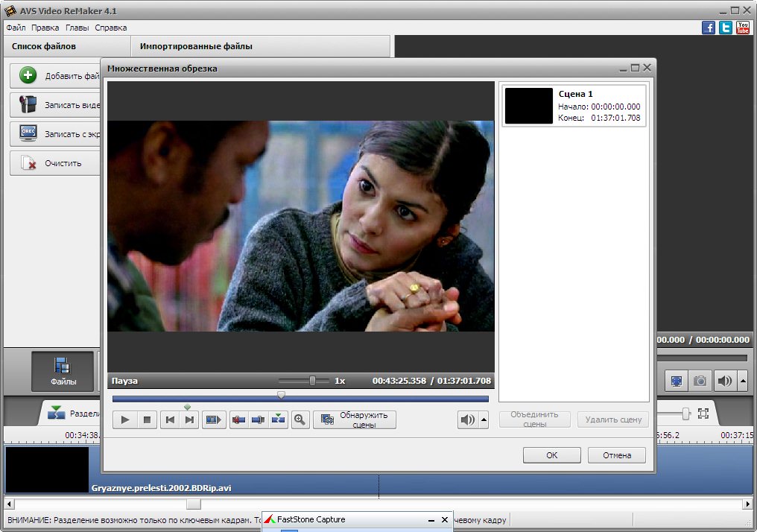757x532 pixels.
Task: Open the Twitter link icon
Action: tap(725, 28)
